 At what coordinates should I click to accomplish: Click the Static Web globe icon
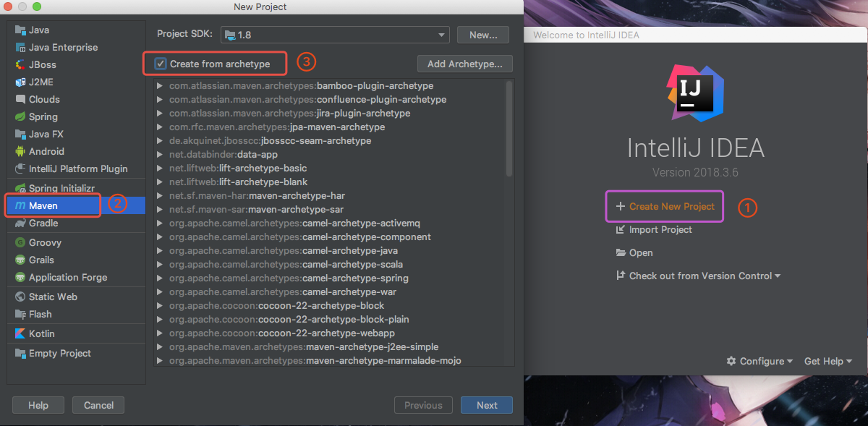(20, 297)
